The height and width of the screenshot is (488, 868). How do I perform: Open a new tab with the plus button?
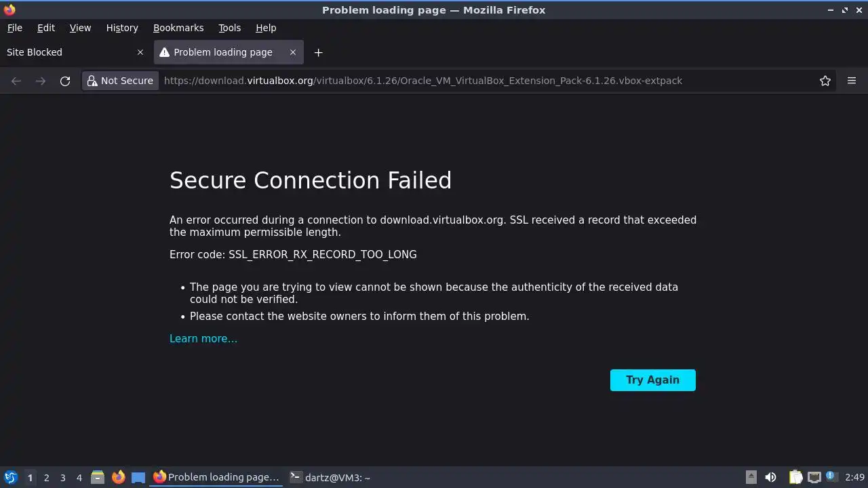pos(318,52)
